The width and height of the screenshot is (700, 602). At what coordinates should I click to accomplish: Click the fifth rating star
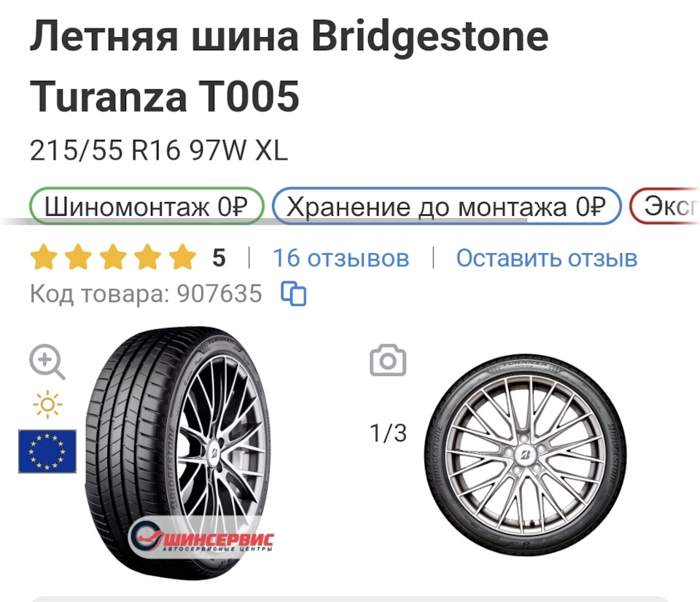coord(182,257)
